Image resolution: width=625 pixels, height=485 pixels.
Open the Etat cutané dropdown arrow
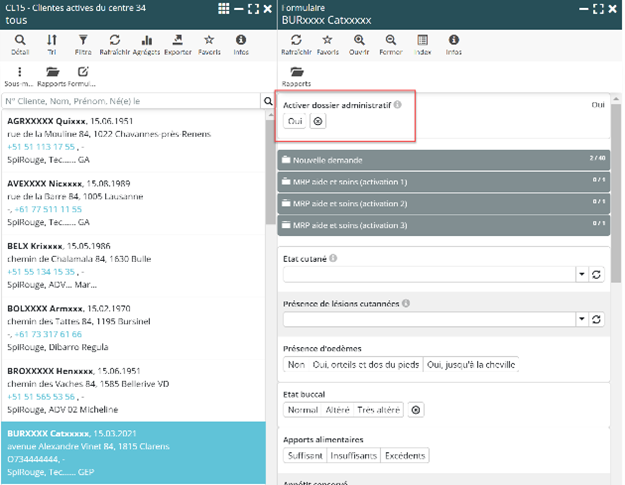[x=581, y=274]
